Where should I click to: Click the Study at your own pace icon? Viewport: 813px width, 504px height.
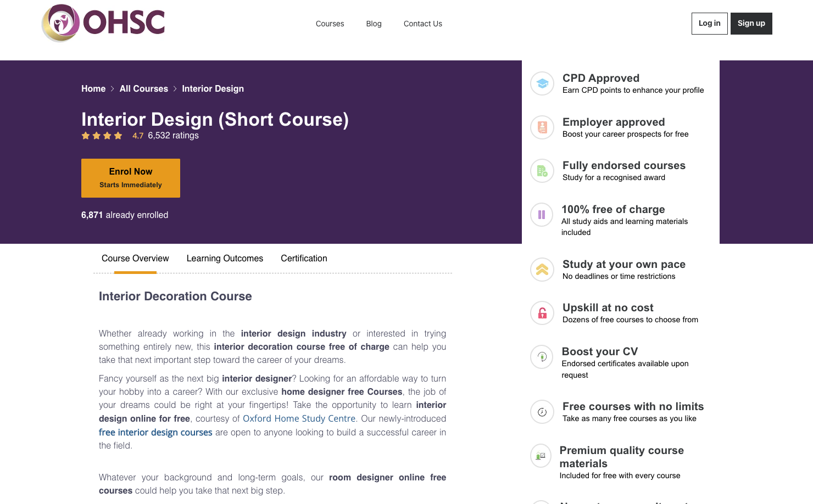click(x=542, y=270)
